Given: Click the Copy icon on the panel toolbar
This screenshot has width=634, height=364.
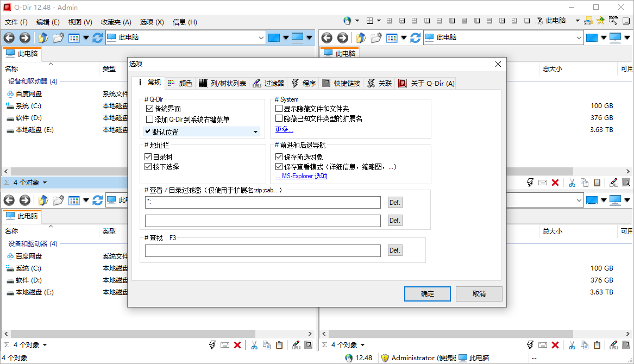Looking at the screenshot, I should coord(585,182).
